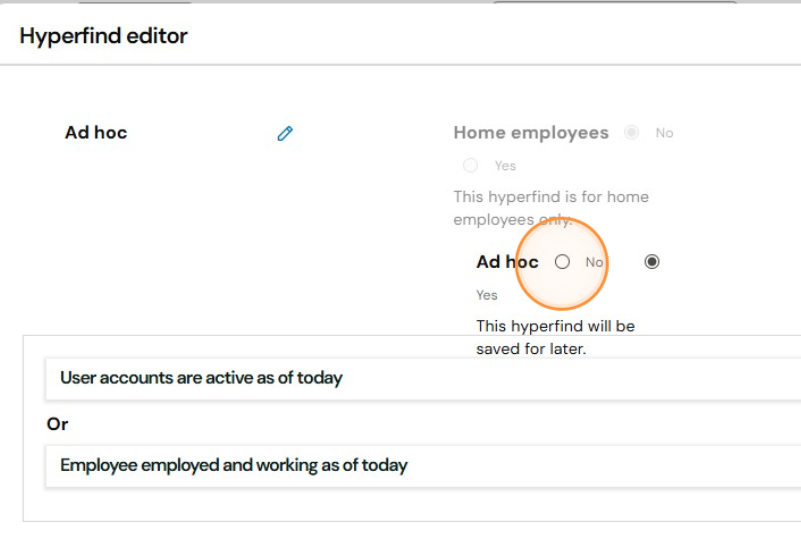The height and width of the screenshot is (540, 801).
Task: Click the "Hyperfind editor" dialog title
Action: [x=104, y=36]
